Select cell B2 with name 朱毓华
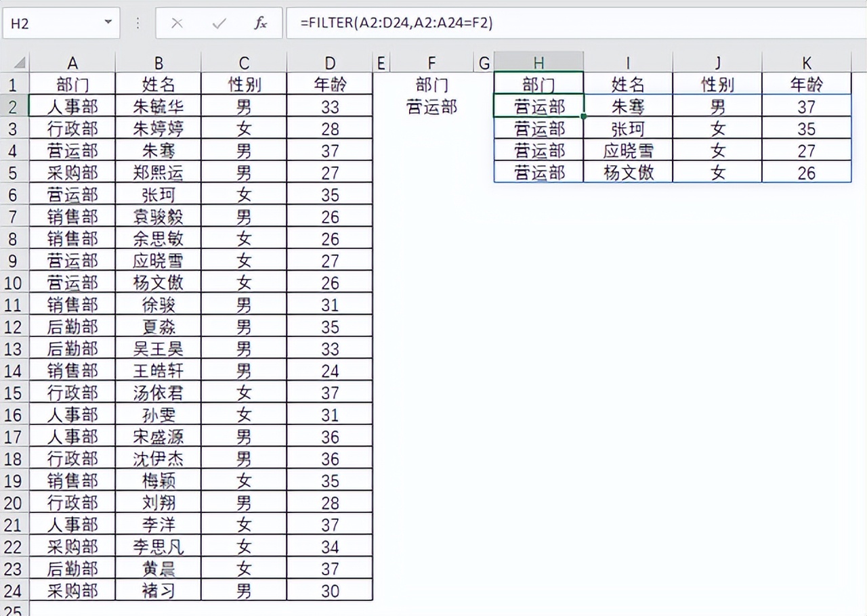The width and height of the screenshot is (867, 616). point(158,106)
